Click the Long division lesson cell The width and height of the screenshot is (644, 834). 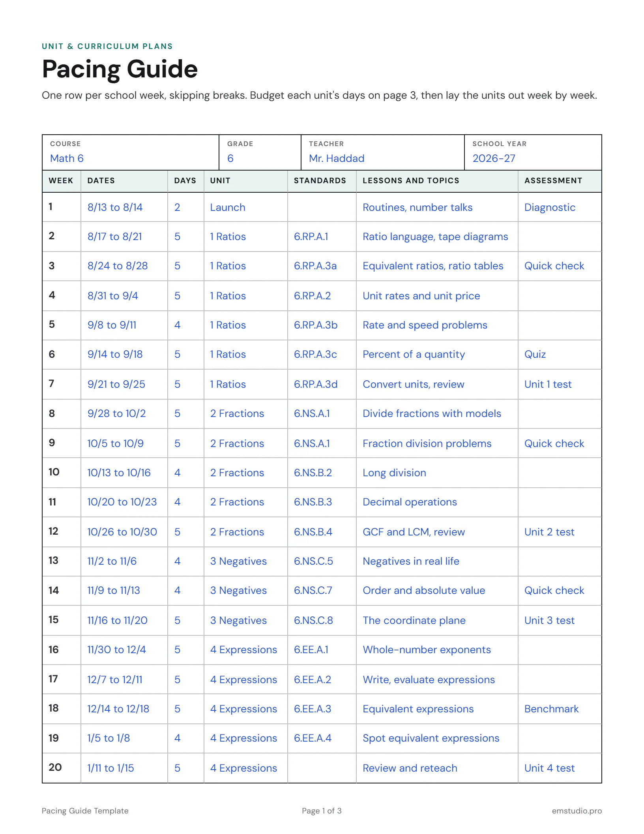click(437, 473)
